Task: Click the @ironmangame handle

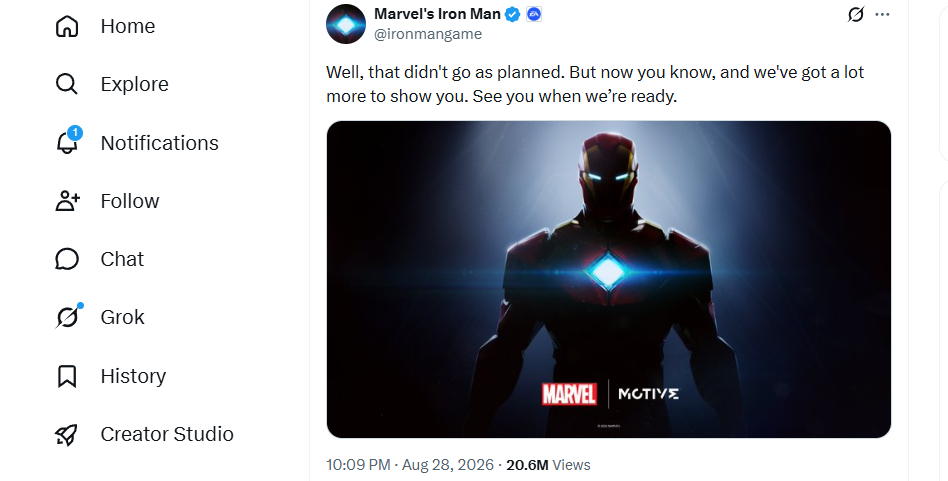Action: click(x=428, y=34)
